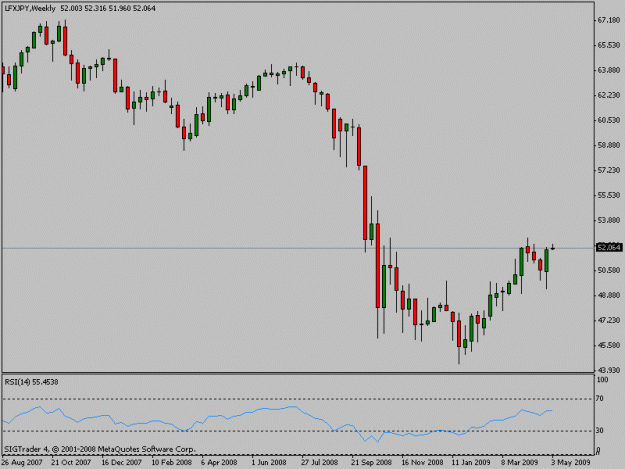Viewport: 625px width, 469px height.
Task: Click the 43.930 price scale label
Action: point(609,370)
